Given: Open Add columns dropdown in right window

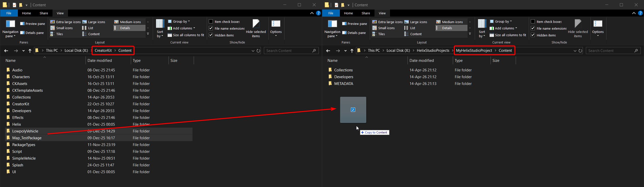Looking at the screenshot, I should (503, 28).
